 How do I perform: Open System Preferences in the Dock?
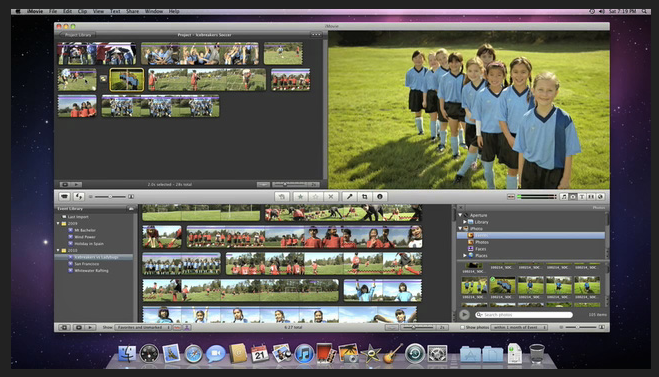point(438,353)
